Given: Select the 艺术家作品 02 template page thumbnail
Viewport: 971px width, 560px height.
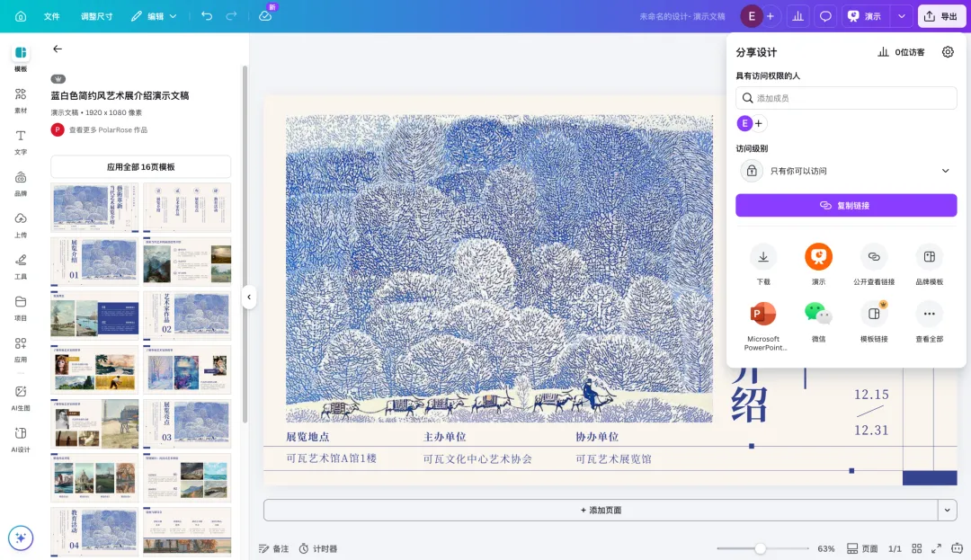Looking at the screenshot, I should pyautogui.click(x=187, y=315).
